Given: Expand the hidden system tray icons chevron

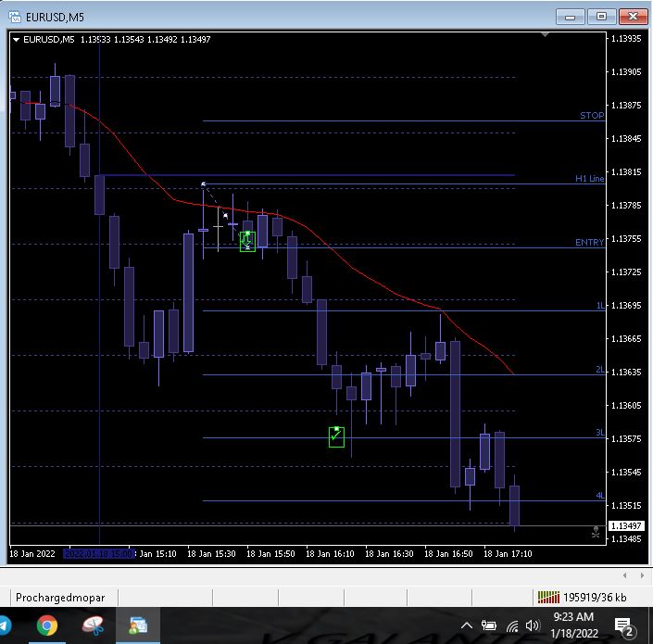Looking at the screenshot, I should 467,625.
